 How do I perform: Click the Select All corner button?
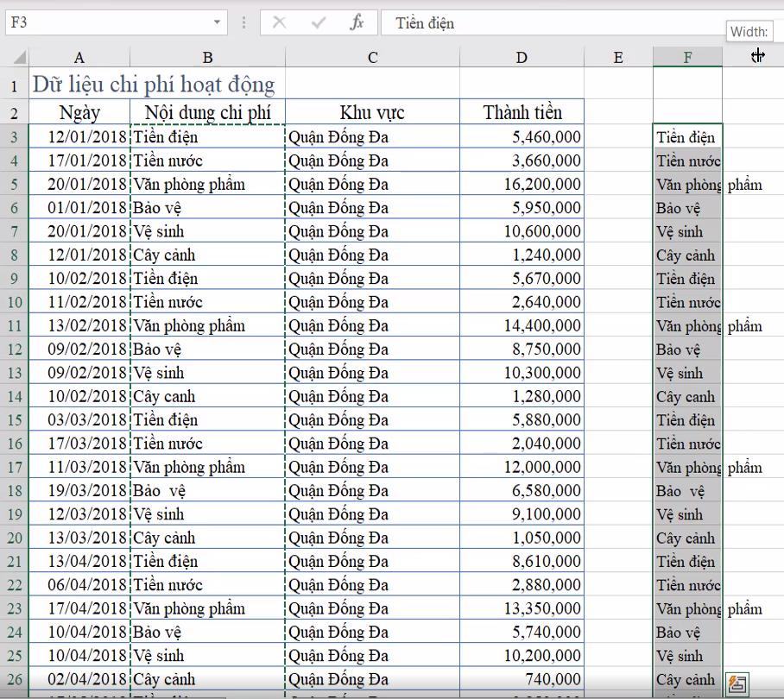[x=21, y=55]
